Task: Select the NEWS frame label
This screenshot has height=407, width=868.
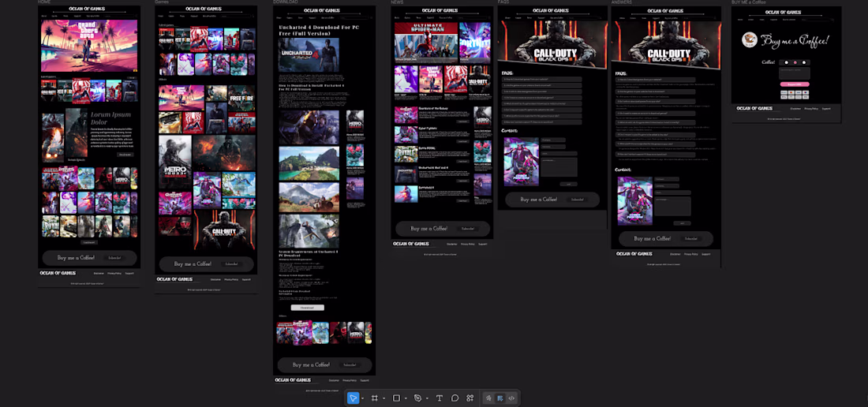Action: [x=397, y=2]
